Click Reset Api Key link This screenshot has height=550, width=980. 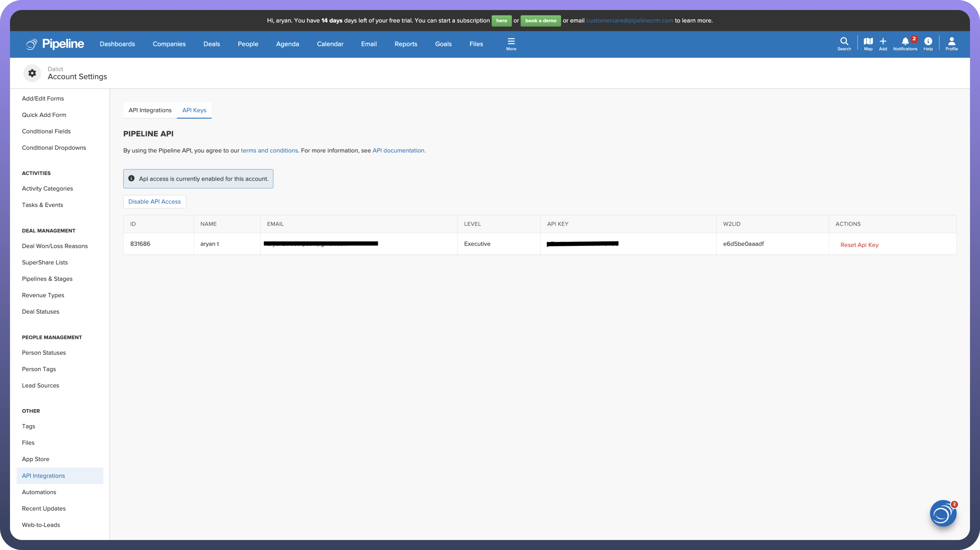tap(859, 245)
